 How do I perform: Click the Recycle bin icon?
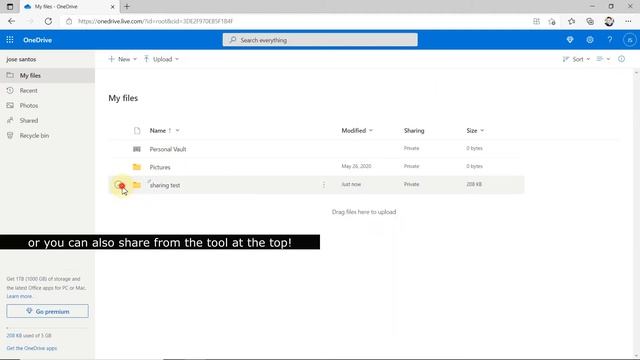pyautogui.click(x=10, y=135)
